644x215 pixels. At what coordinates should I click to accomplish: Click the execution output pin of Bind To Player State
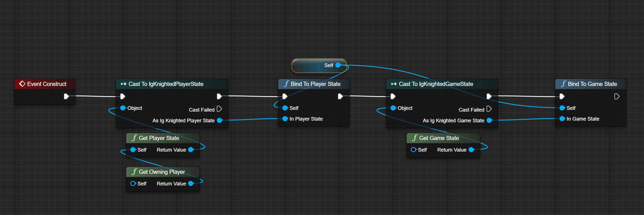click(x=340, y=96)
